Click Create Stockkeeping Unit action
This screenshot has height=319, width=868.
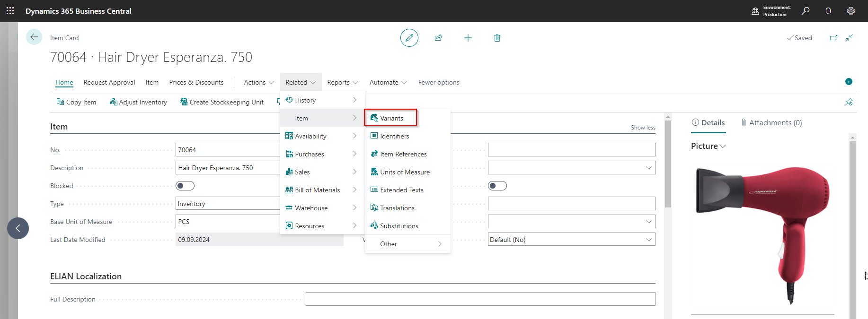(x=222, y=102)
